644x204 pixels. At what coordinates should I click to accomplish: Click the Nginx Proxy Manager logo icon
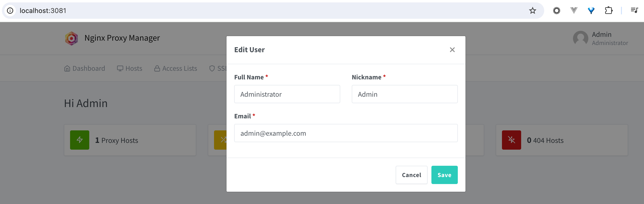(x=72, y=38)
